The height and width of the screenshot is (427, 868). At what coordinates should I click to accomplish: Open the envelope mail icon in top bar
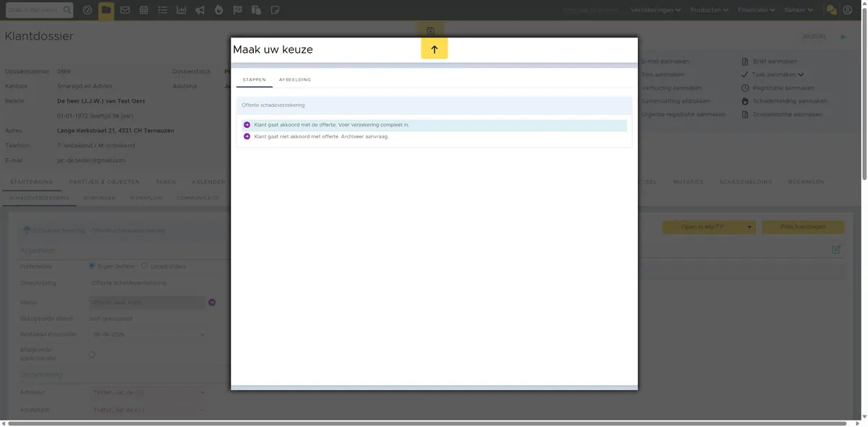[x=125, y=10]
